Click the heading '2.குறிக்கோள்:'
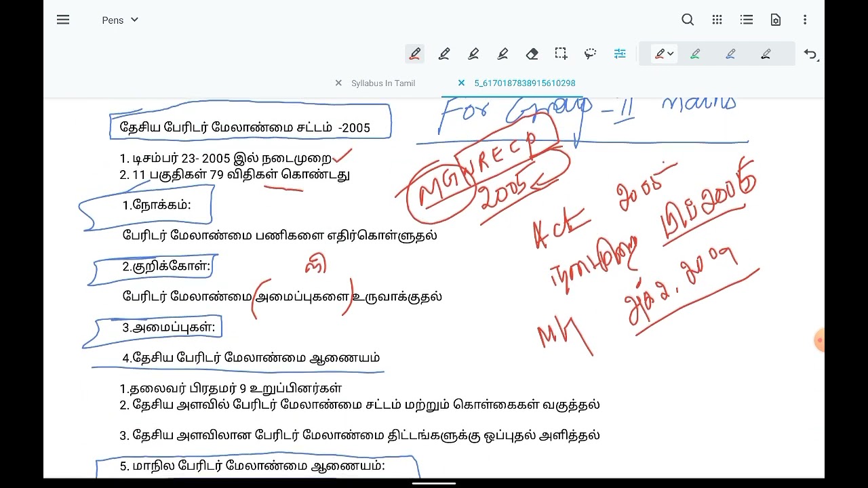Screen dimensions: 868x488 166,266
